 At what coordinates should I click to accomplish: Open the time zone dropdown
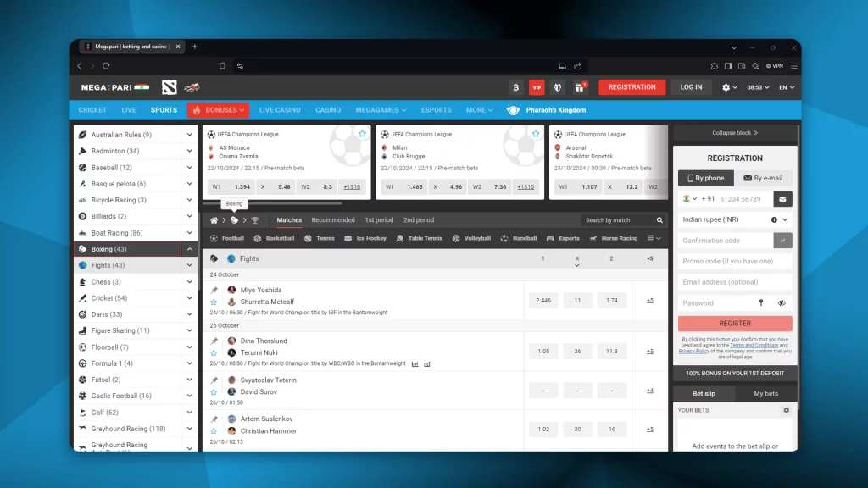pyautogui.click(x=758, y=87)
